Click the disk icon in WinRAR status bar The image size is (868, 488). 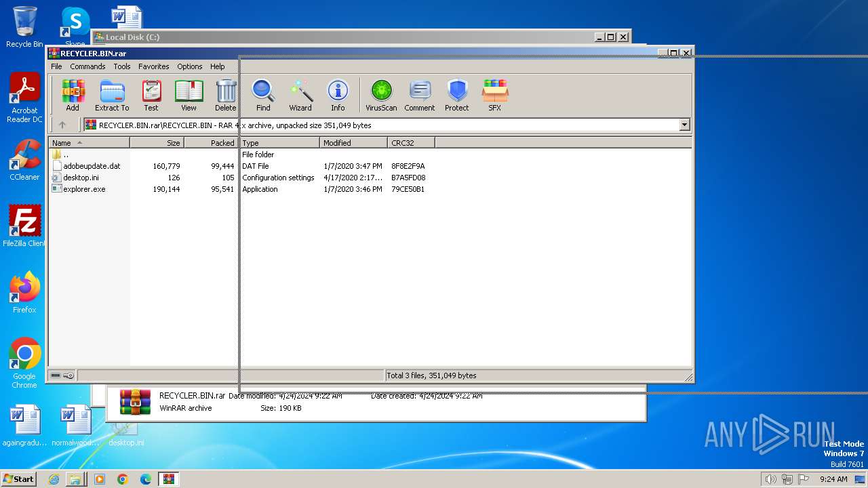(56, 375)
